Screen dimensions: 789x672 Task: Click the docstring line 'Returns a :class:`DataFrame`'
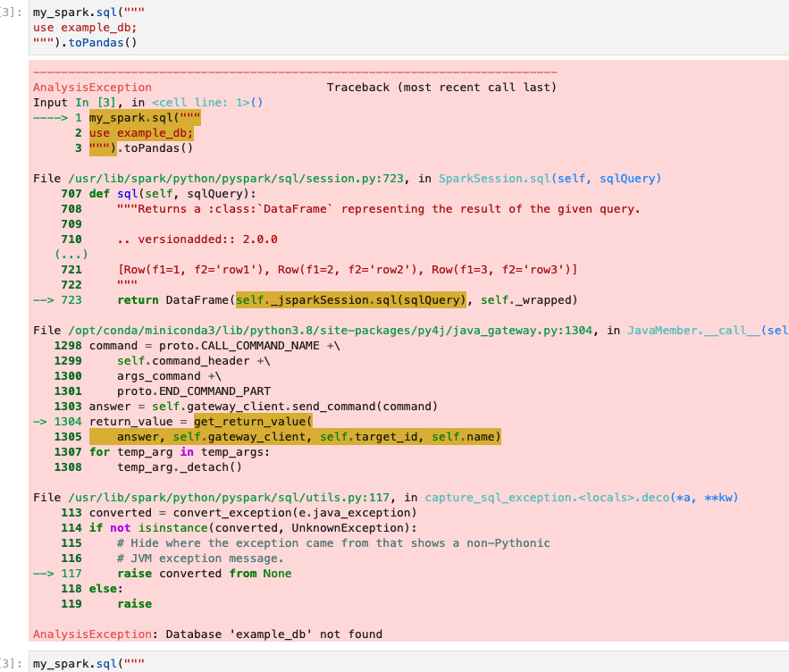[x=378, y=209]
